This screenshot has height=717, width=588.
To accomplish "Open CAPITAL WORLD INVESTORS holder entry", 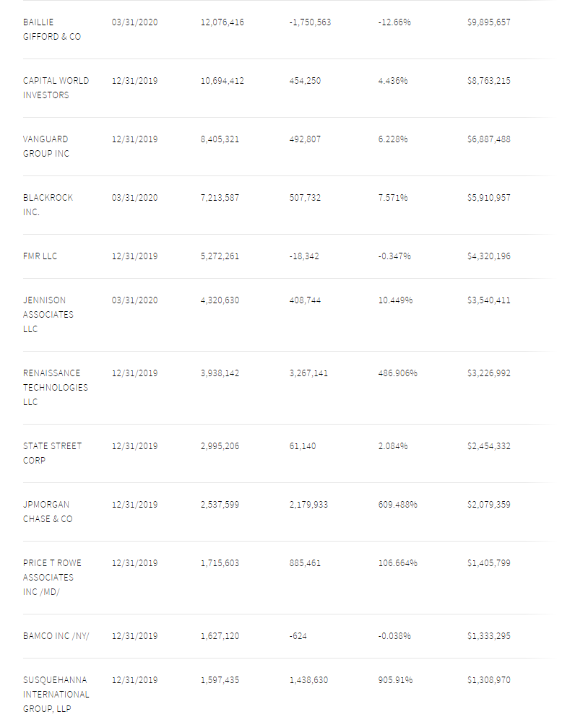I will pos(56,88).
